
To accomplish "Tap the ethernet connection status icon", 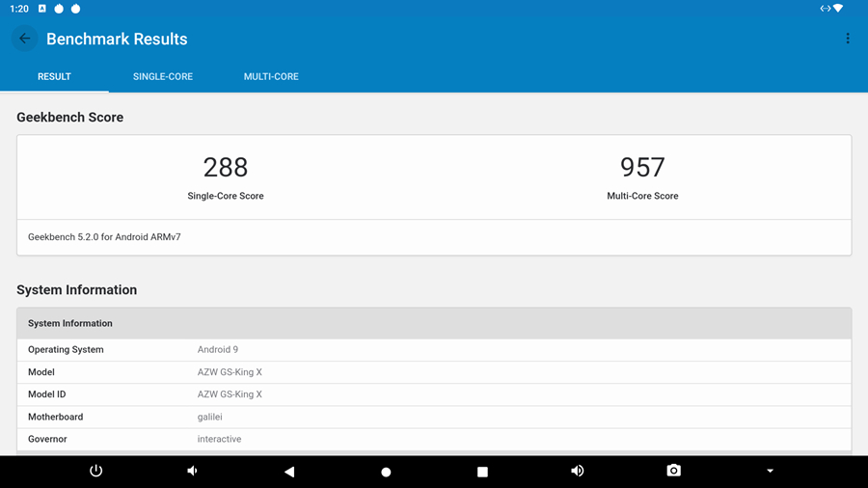I will pos(825,9).
